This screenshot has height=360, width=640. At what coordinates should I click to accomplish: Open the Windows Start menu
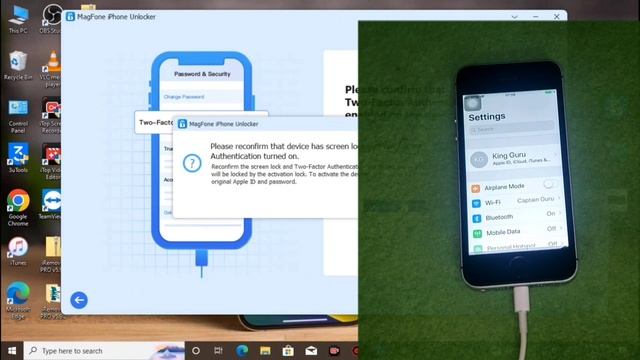[12, 351]
